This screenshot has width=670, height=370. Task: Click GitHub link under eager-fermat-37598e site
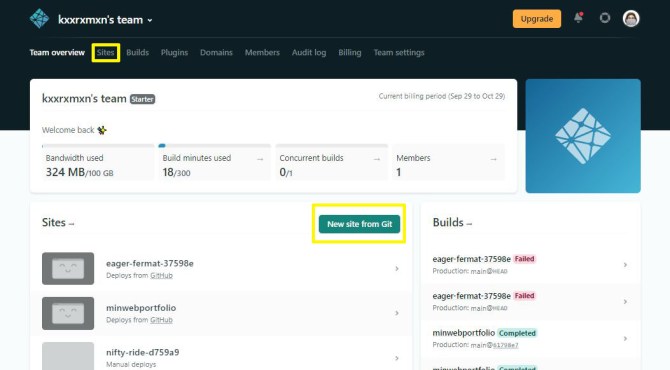point(161,276)
